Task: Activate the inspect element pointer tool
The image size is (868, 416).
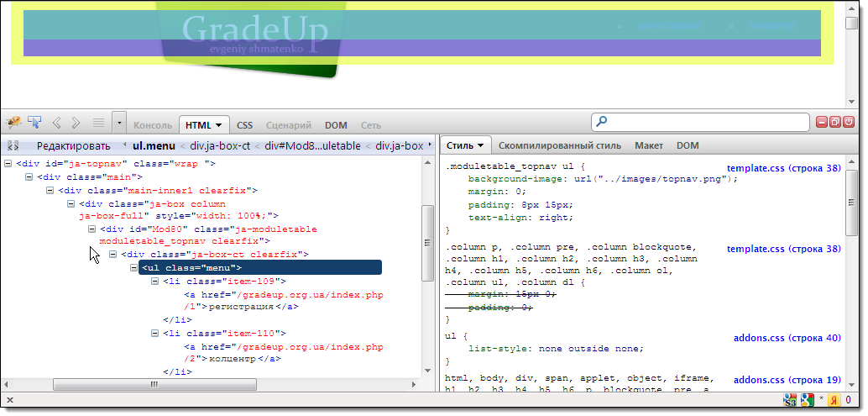Action: (x=34, y=123)
